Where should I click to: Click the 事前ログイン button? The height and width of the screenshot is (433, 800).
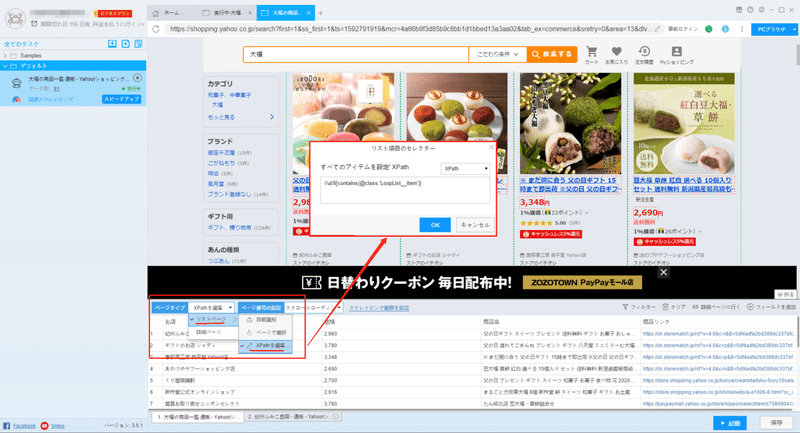click(x=683, y=29)
